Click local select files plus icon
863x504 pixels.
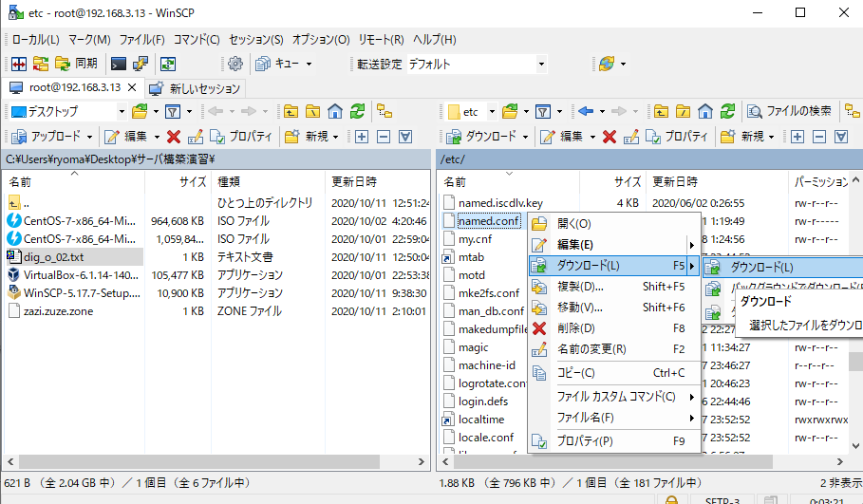[x=362, y=137]
